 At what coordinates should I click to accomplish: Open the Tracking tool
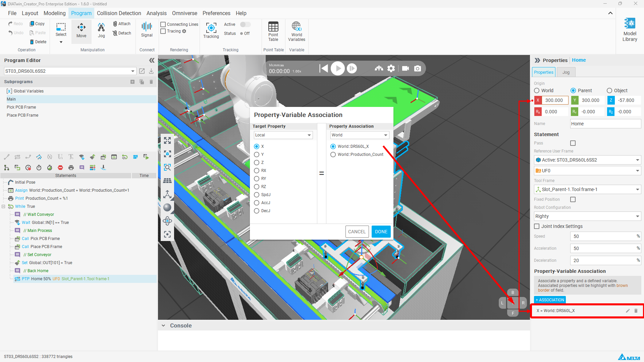(211, 31)
